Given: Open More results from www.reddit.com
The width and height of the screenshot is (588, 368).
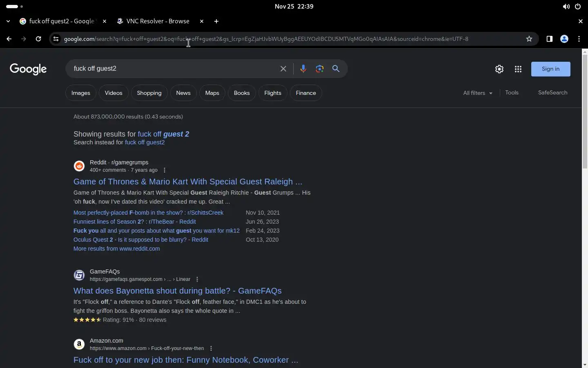Looking at the screenshot, I should [x=116, y=249].
